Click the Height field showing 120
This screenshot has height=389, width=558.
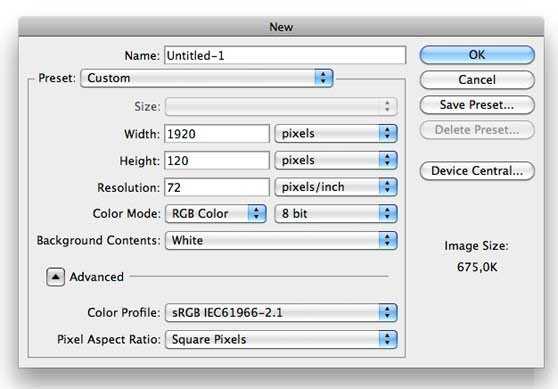pos(217,161)
